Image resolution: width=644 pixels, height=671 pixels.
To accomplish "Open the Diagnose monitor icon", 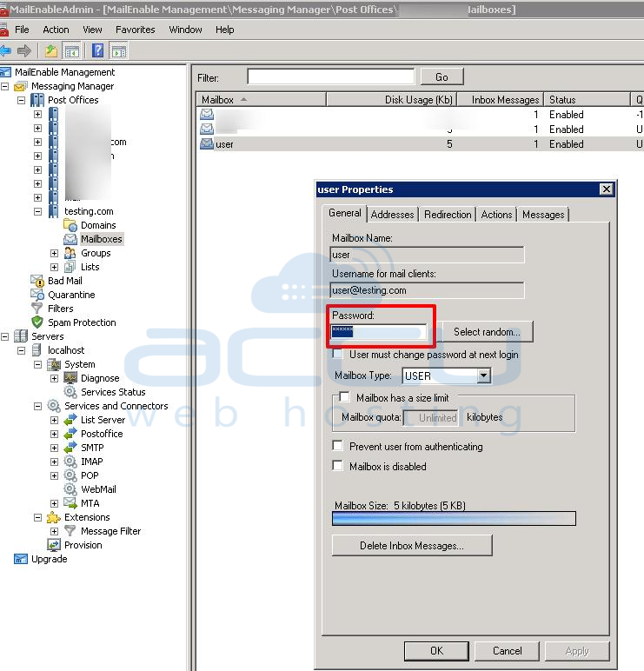I will [70, 378].
